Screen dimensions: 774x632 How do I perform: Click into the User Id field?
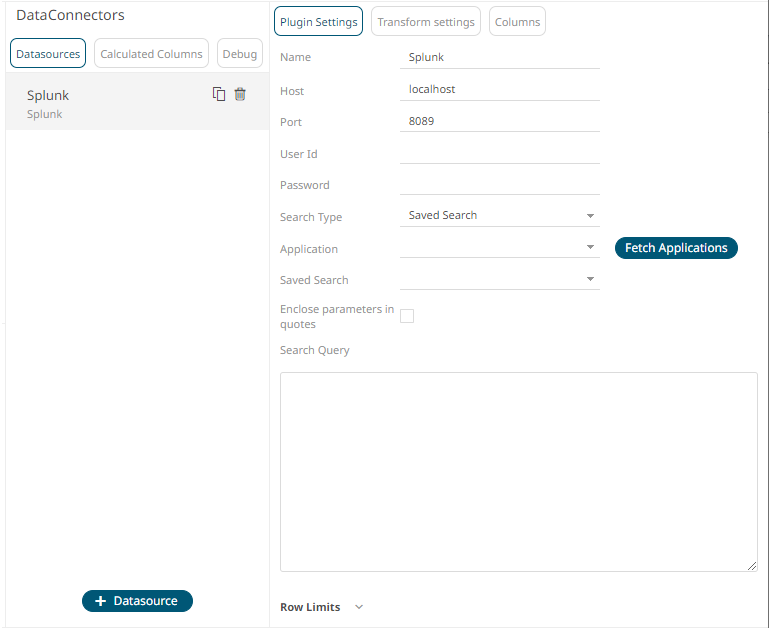click(x=500, y=154)
